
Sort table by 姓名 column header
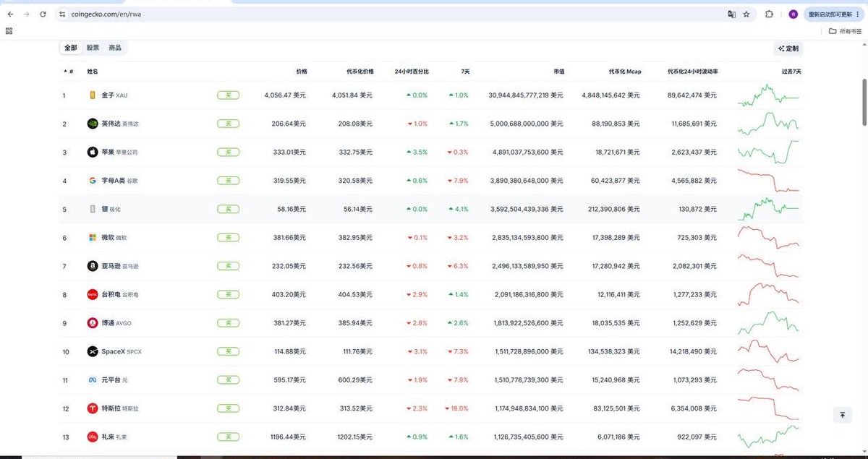[93, 72]
